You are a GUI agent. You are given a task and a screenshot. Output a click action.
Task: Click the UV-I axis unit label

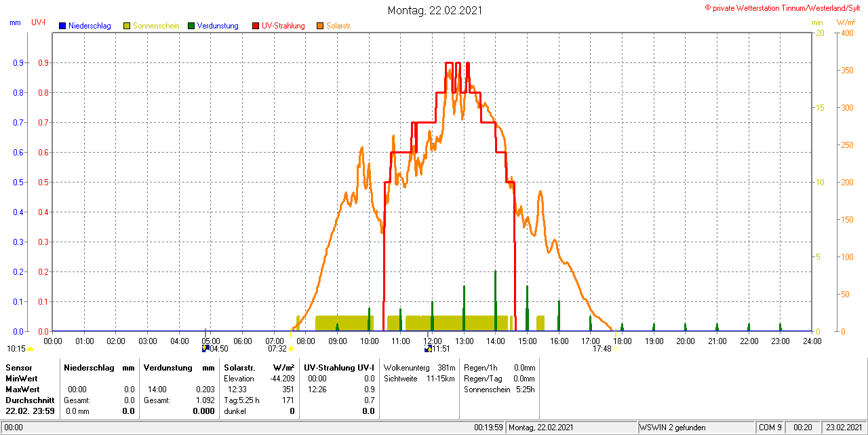pos(39,22)
